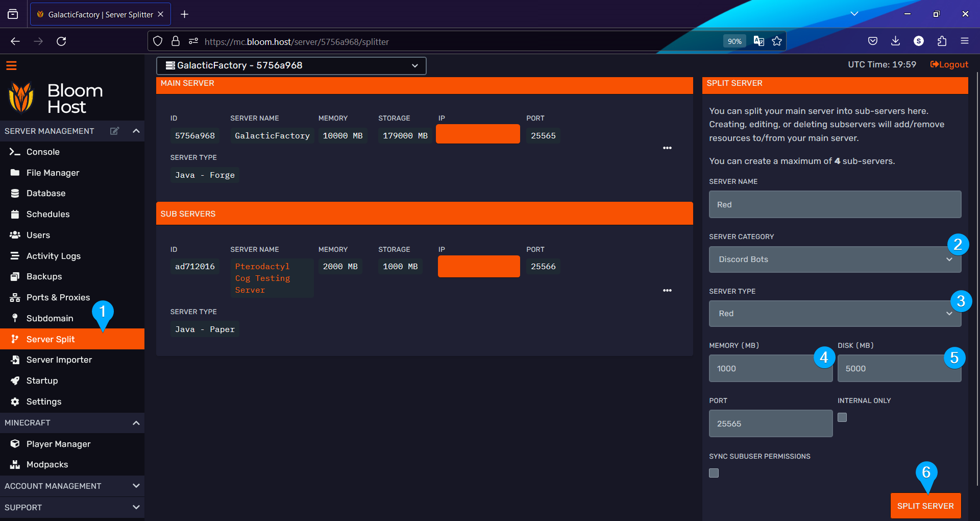Open the Server Category dropdown
Screen dimensions: 980x521
(835, 259)
